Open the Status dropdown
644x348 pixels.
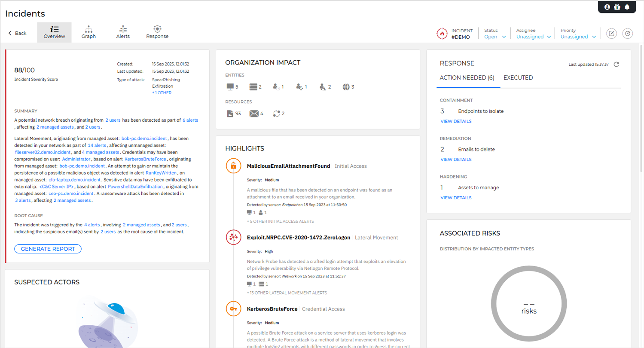point(495,37)
